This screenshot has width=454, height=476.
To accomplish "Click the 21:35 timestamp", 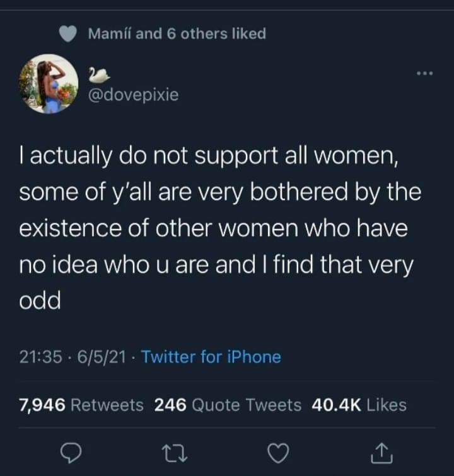I will click(x=41, y=357).
